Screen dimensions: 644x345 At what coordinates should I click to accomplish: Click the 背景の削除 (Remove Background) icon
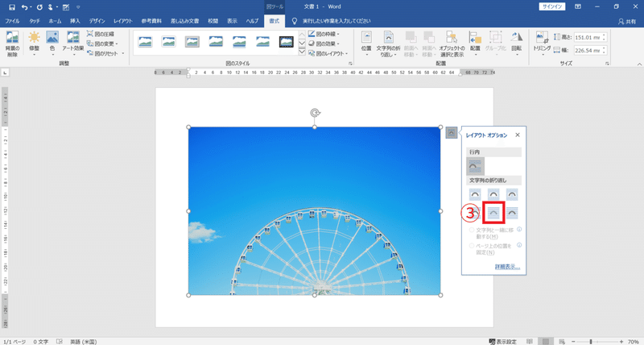click(x=12, y=44)
